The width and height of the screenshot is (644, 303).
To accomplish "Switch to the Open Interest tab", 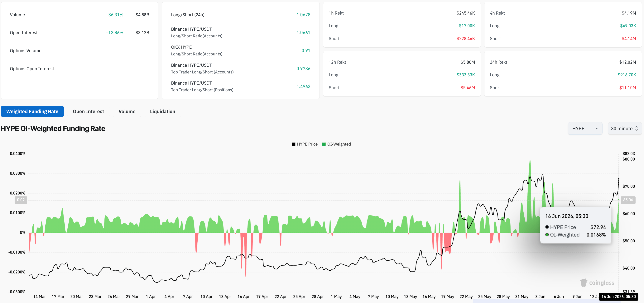I will pos(89,111).
